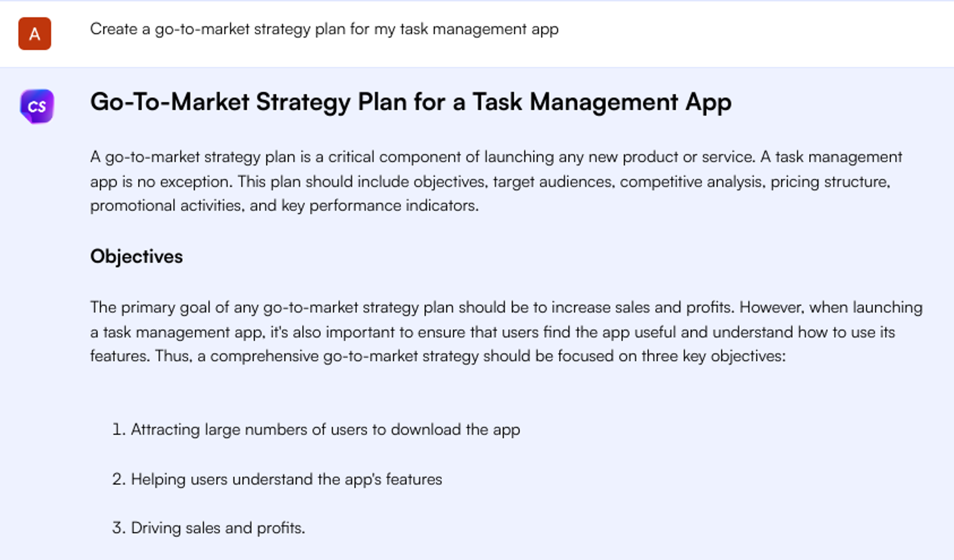
Task: Click the orange user avatar "A"
Action: click(x=34, y=34)
